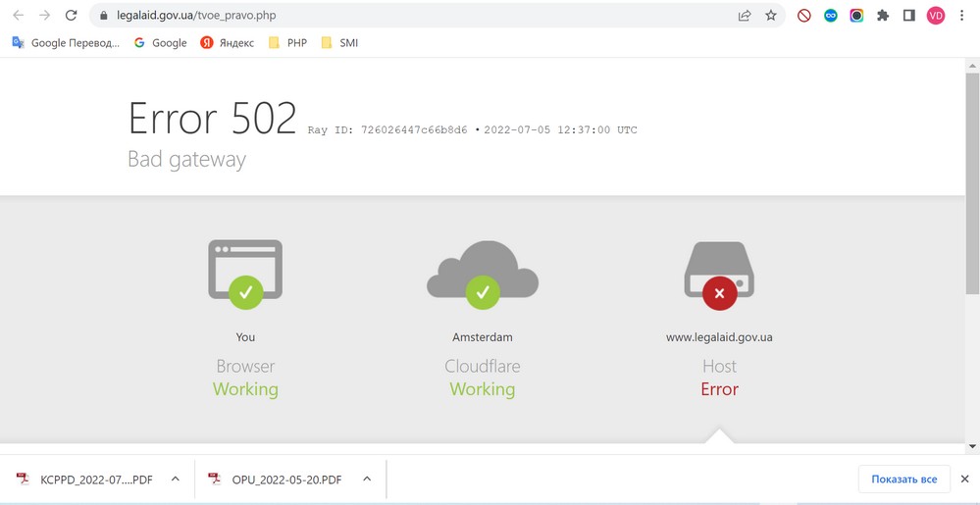
Task: Click the Cloudflare label
Action: click(x=483, y=367)
